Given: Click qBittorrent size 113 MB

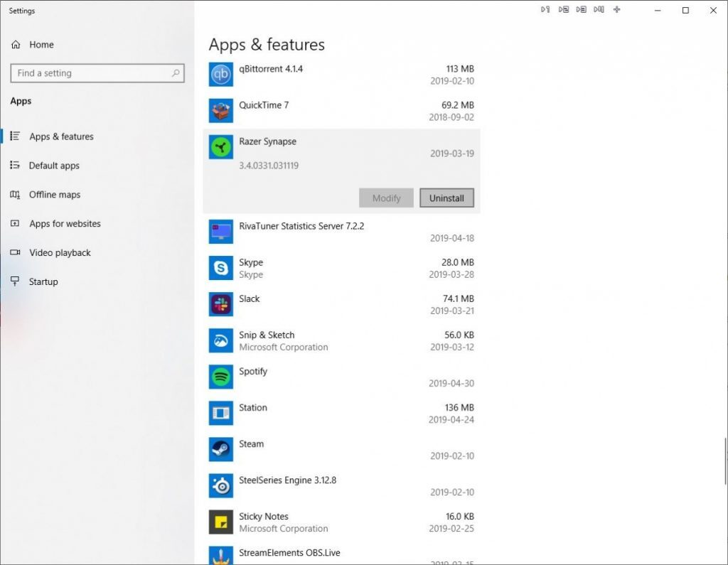Looking at the screenshot, I should pyautogui.click(x=460, y=69).
